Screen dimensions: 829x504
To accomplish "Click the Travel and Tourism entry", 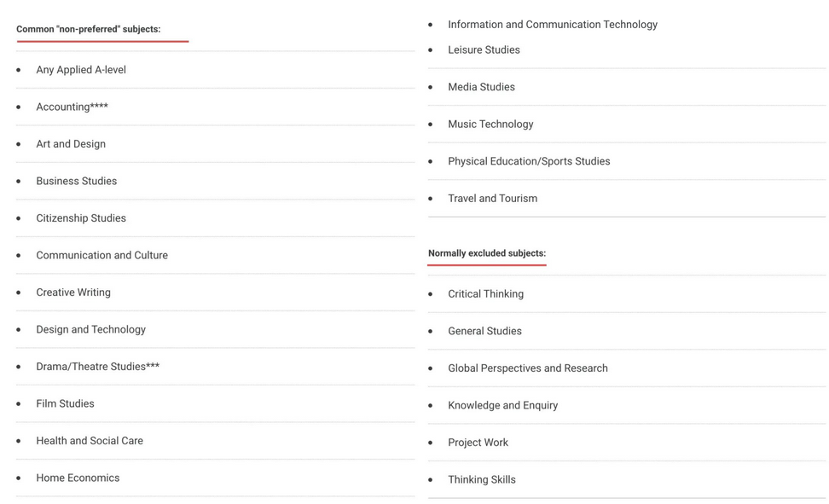I will [492, 199].
